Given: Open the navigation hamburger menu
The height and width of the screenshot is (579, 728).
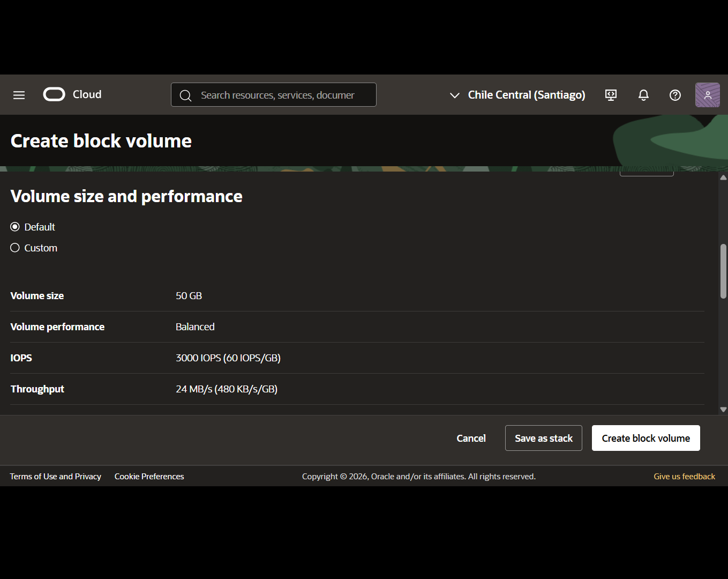Looking at the screenshot, I should 19,95.
